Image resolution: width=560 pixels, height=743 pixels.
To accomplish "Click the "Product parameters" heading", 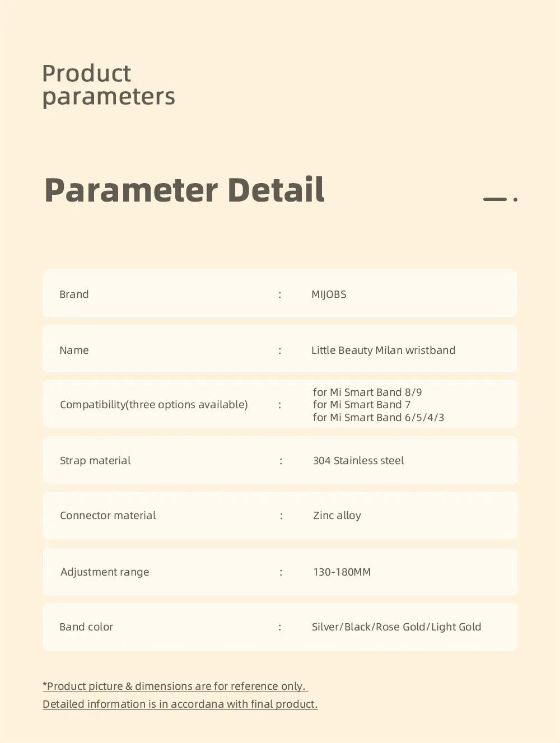I will [109, 85].
